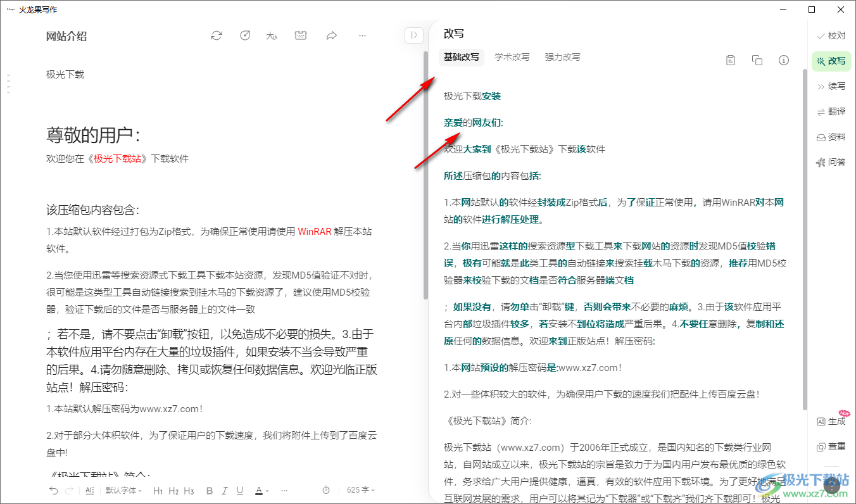Apply H1 heading style
The height and width of the screenshot is (504, 856).
coord(158,490)
